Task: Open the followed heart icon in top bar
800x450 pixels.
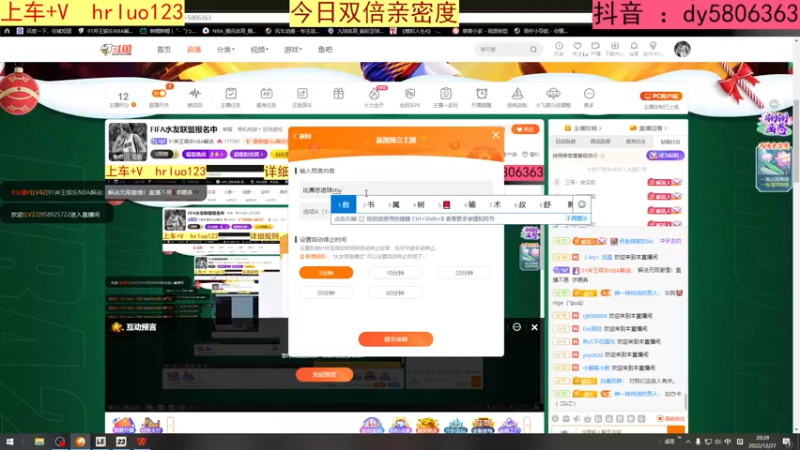Action: pyautogui.click(x=577, y=46)
